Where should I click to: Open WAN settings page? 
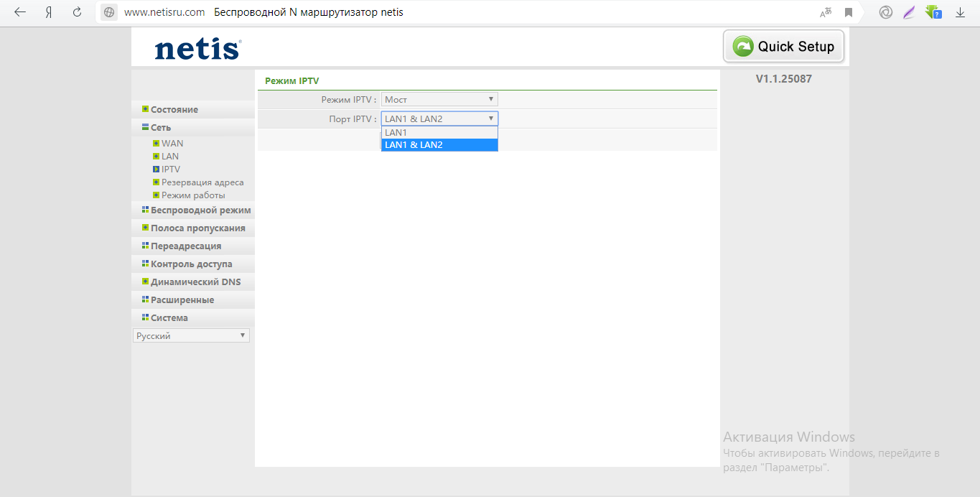pos(172,143)
